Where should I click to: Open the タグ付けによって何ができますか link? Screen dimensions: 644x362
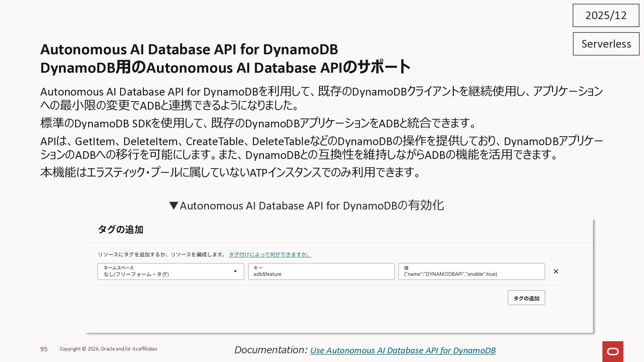pos(270,254)
